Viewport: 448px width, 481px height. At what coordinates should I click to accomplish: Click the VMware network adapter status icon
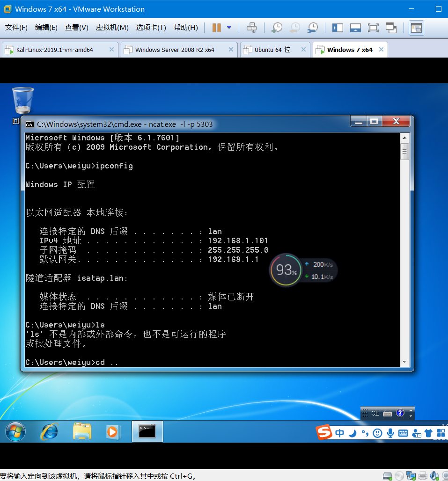[411, 476]
